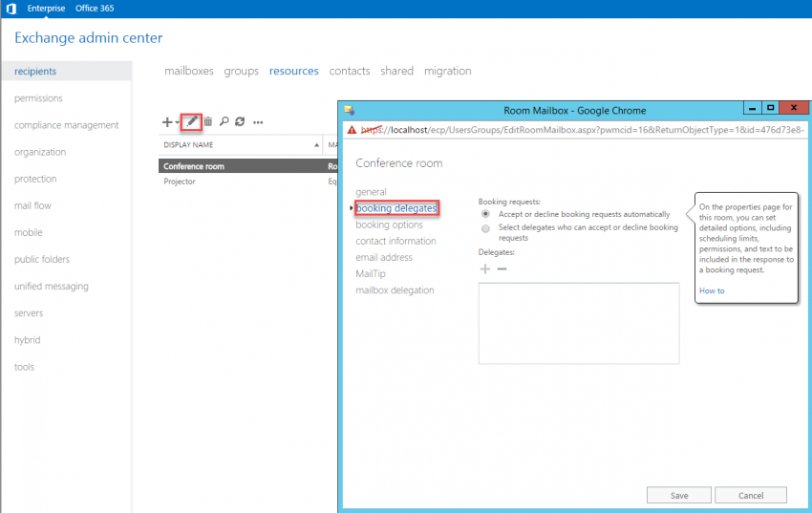This screenshot has width=812, height=513.
Task: Click inside the Delegates list box
Action: coord(578,322)
